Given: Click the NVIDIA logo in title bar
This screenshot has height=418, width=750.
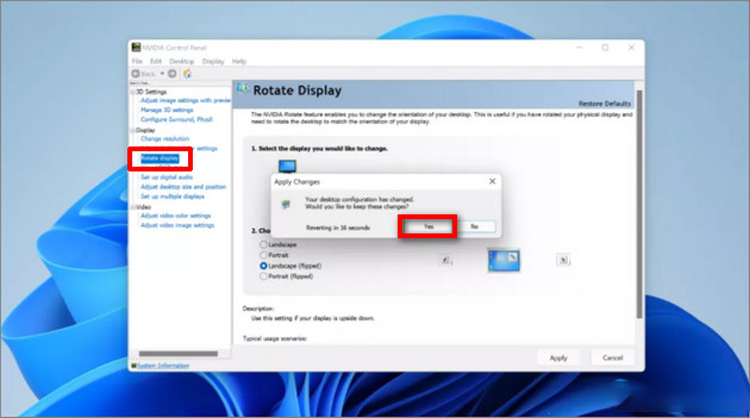Looking at the screenshot, I should 136,47.
